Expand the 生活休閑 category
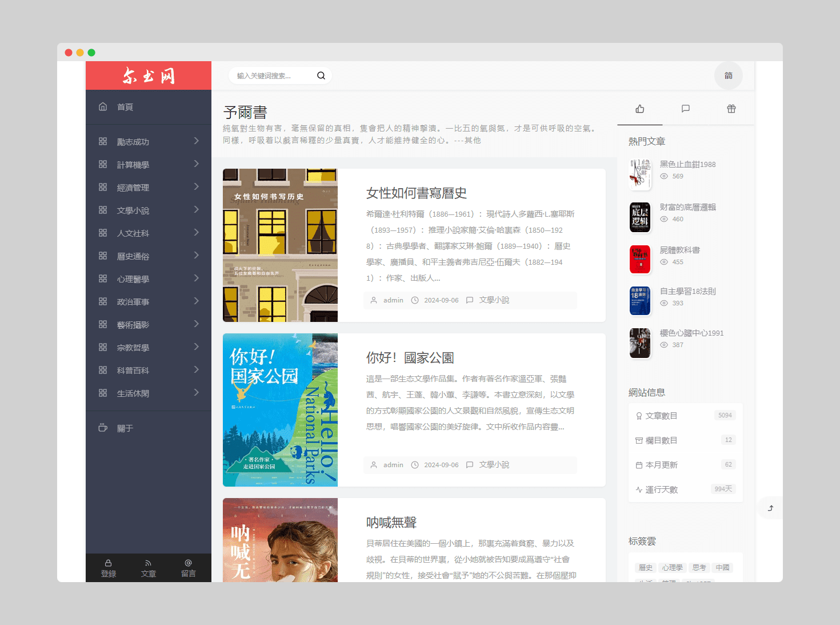840x625 pixels. [133, 393]
